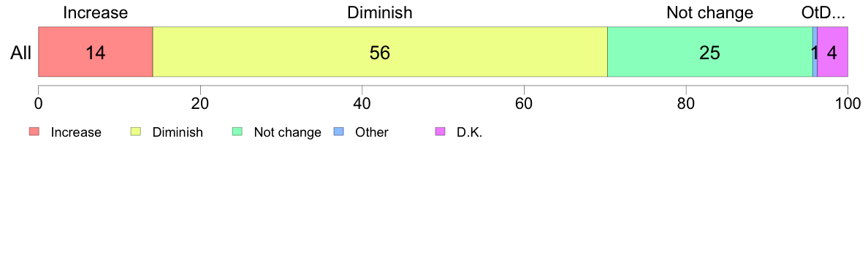Select the green bar segment labeled 25

pos(710,51)
